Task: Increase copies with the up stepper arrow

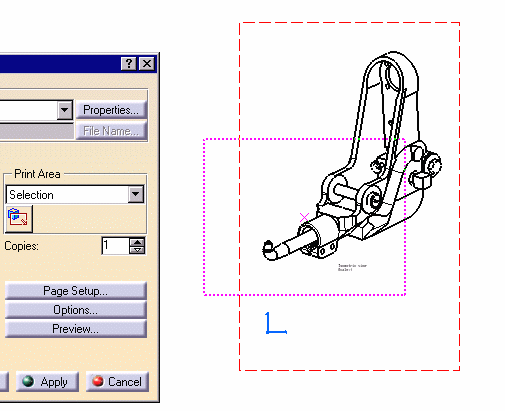Action: pyautogui.click(x=137, y=242)
